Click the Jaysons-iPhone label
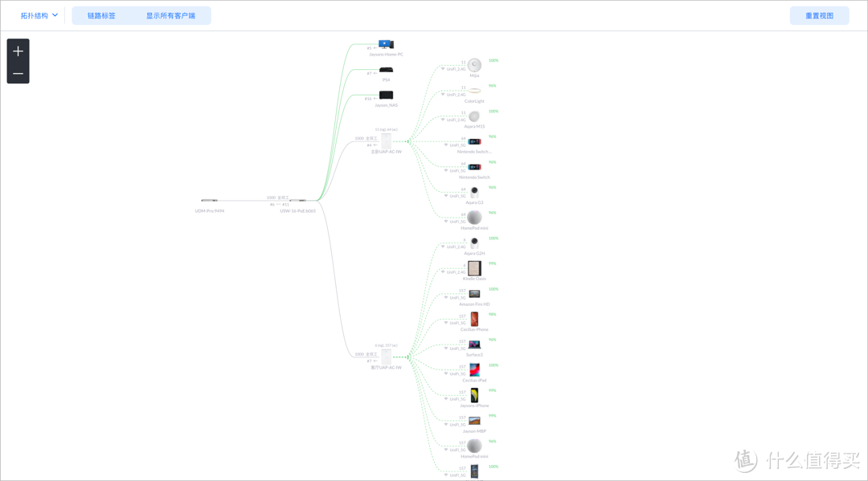The height and width of the screenshot is (481, 868). [x=474, y=406]
